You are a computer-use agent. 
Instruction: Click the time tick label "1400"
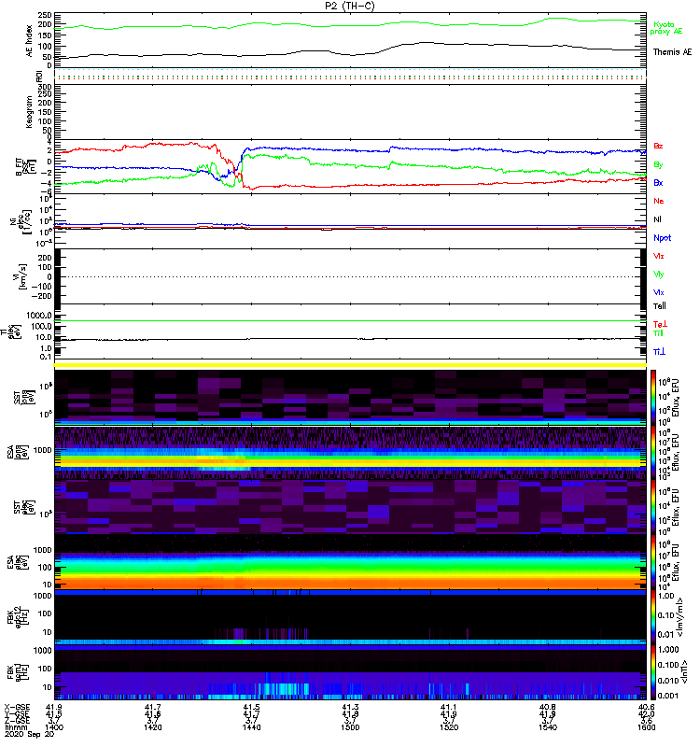click(54, 727)
